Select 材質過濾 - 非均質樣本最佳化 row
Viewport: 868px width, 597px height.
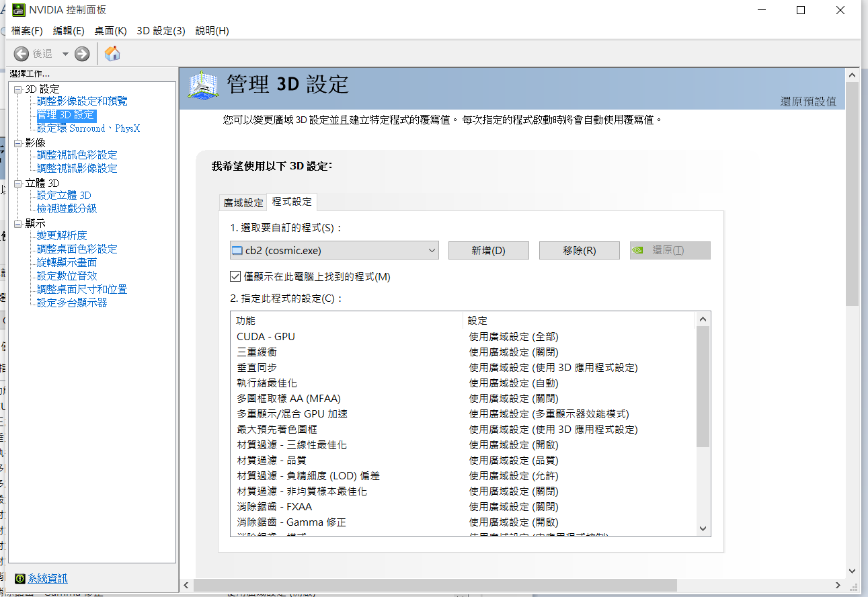(x=464, y=491)
